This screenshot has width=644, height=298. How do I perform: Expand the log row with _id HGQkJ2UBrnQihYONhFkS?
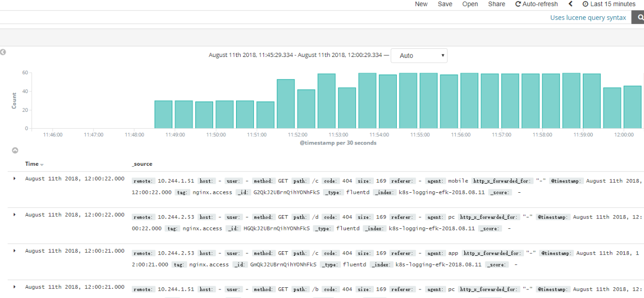15,215
